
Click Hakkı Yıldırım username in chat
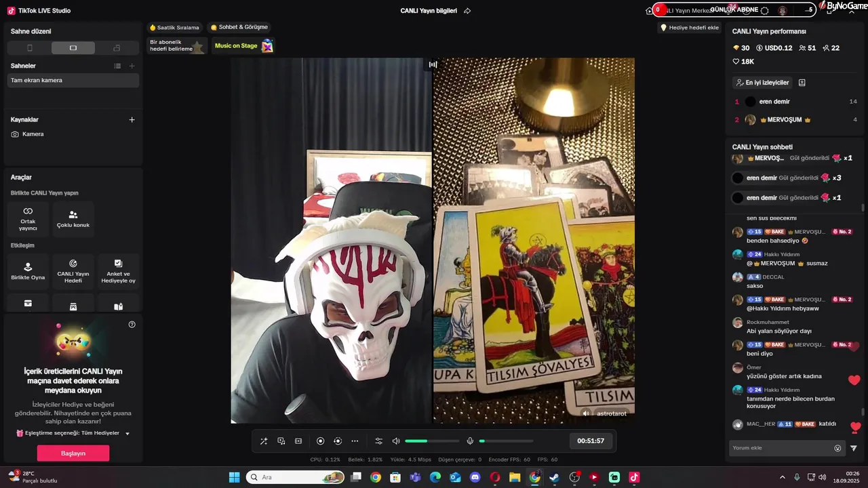tap(782, 255)
